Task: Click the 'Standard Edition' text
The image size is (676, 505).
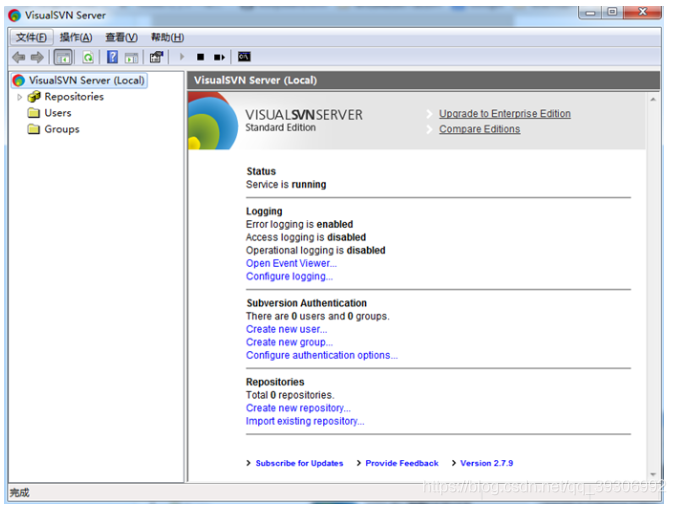Action: coord(280,127)
